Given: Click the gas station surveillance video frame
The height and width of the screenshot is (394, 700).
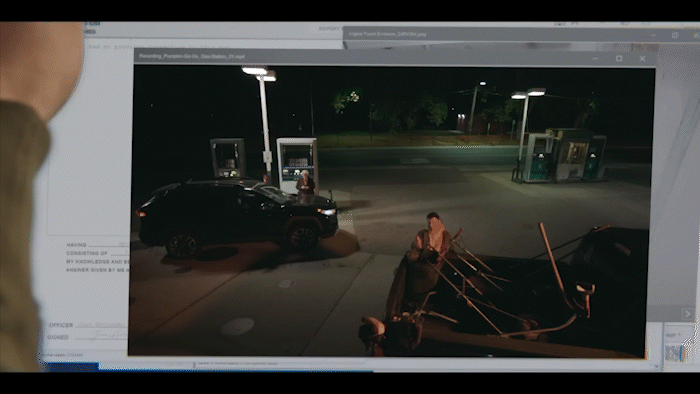Looking at the screenshot, I should pyautogui.click(x=391, y=211).
